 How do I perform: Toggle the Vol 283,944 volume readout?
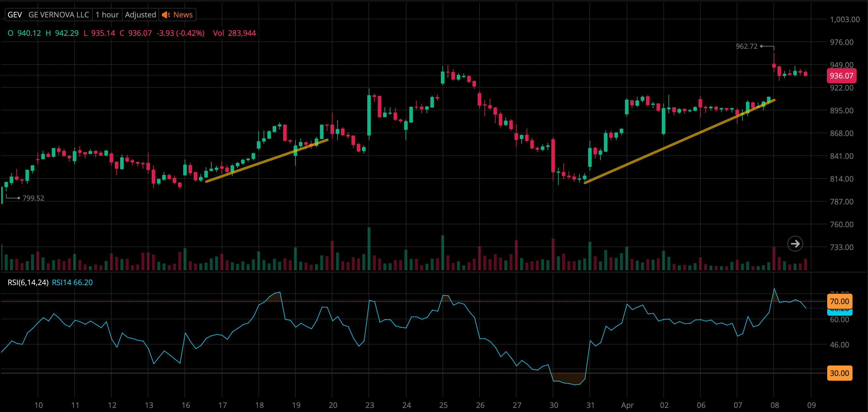pos(234,33)
